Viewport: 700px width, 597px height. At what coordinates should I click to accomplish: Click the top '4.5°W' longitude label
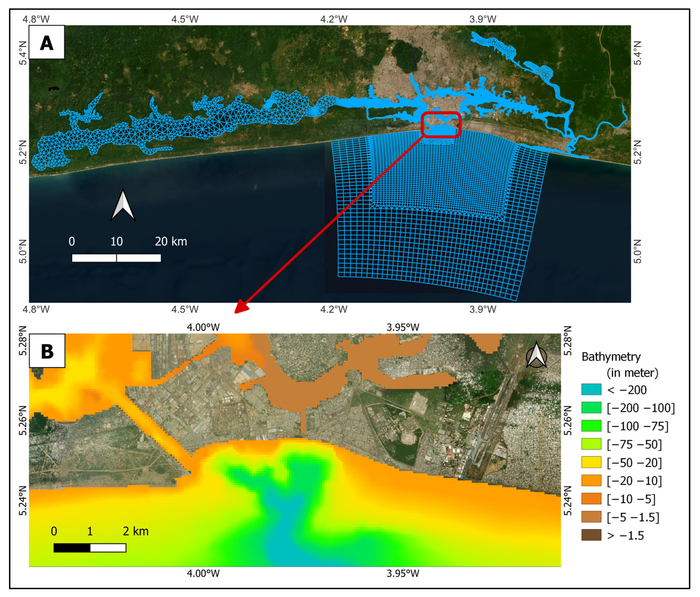pos(185,19)
